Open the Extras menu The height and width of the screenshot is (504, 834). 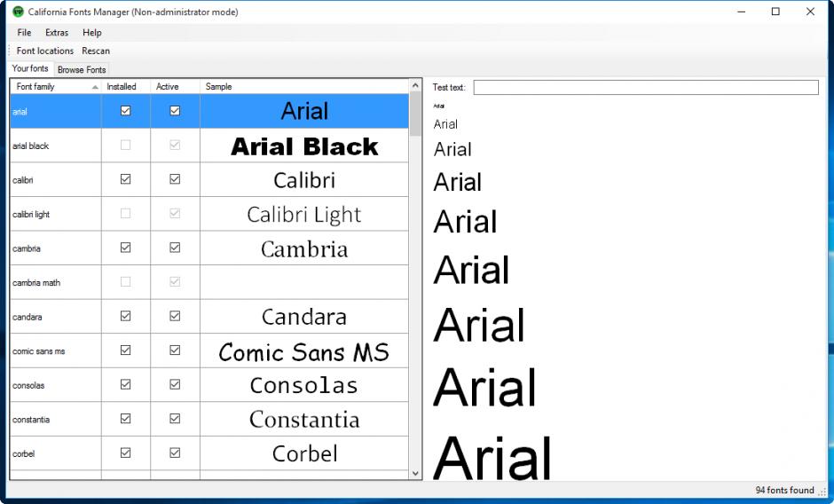[x=57, y=33]
